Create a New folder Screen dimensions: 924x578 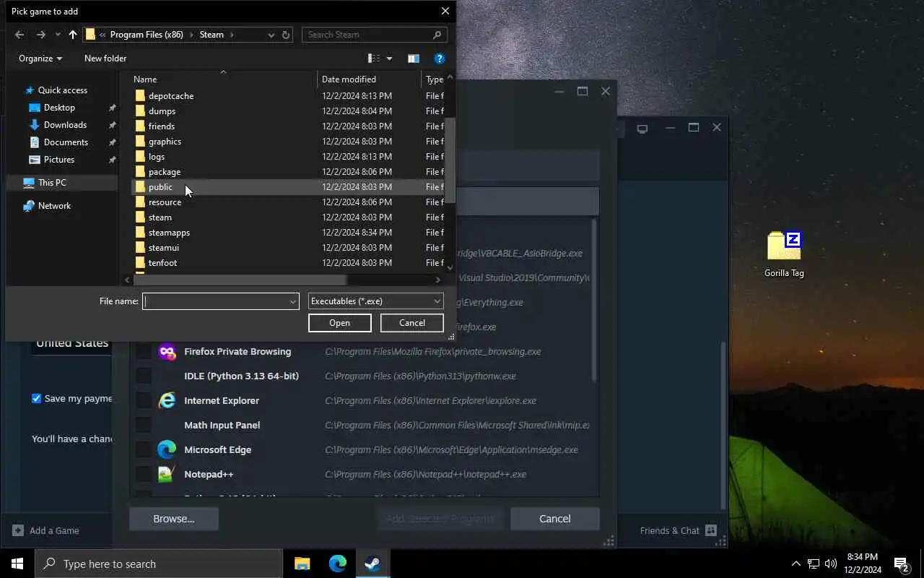(x=105, y=59)
